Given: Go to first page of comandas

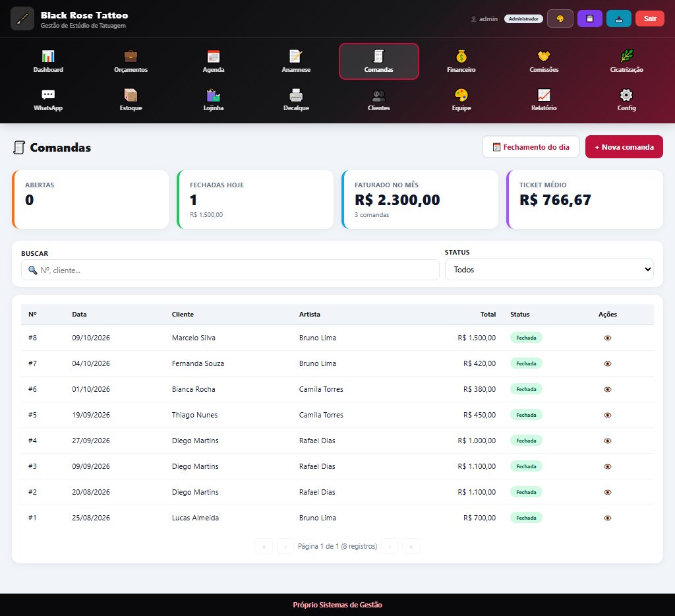Looking at the screenshot, I should click(264, 546).
